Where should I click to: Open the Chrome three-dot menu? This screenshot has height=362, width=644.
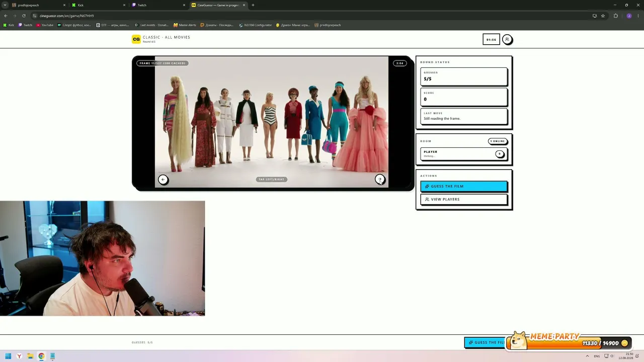(x=638, y=16)
